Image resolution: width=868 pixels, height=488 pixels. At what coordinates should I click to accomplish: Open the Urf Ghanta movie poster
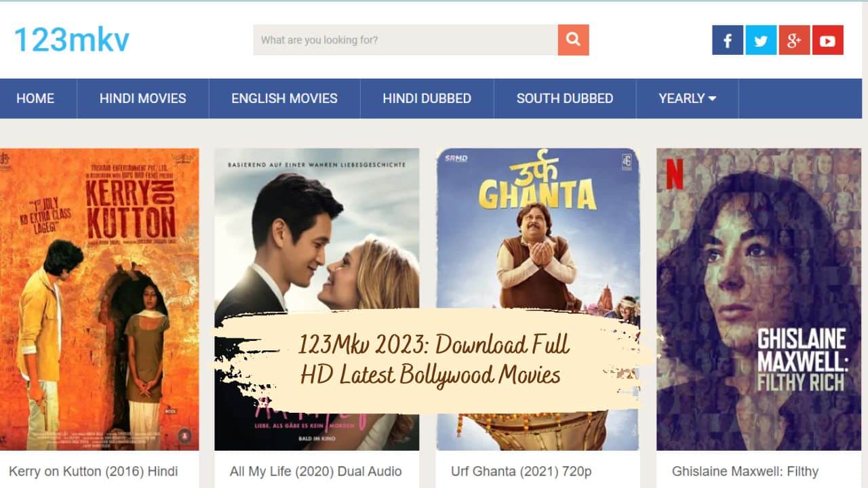(538, 299)
